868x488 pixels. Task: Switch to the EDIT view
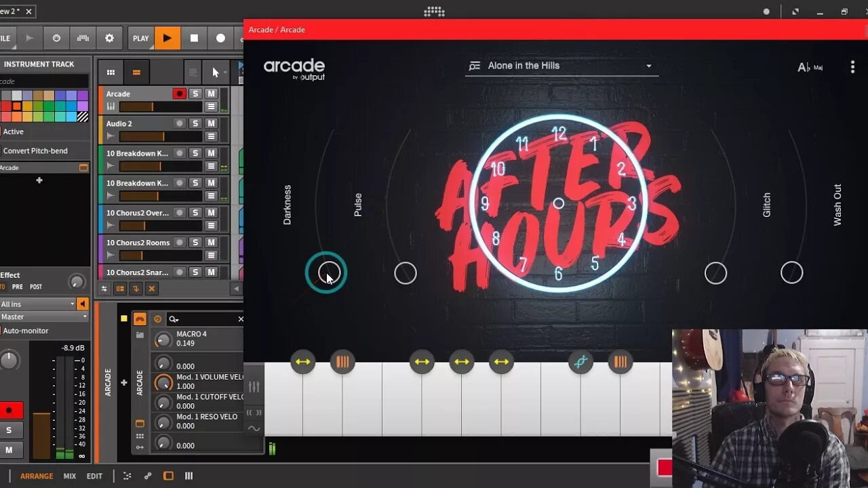point(94,476)
